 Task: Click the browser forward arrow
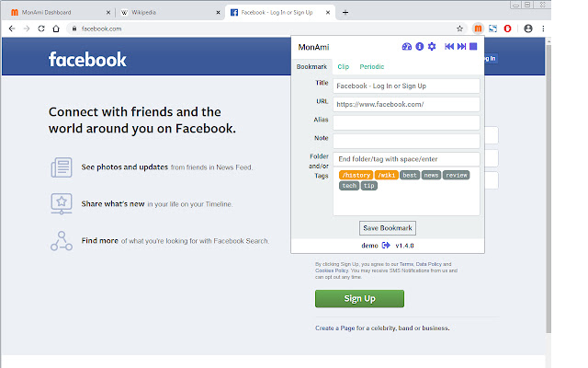click(x=27, y=29)
